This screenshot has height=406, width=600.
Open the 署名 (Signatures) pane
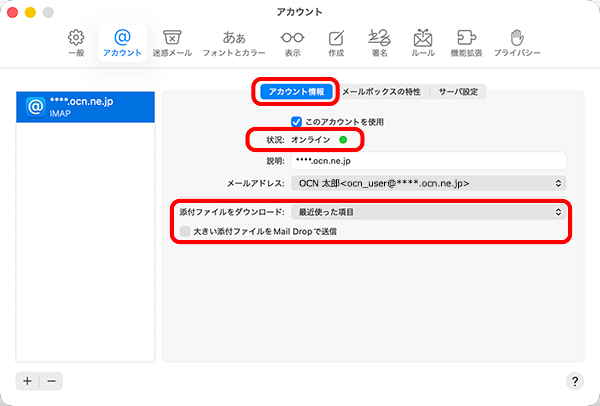[379, 42]
